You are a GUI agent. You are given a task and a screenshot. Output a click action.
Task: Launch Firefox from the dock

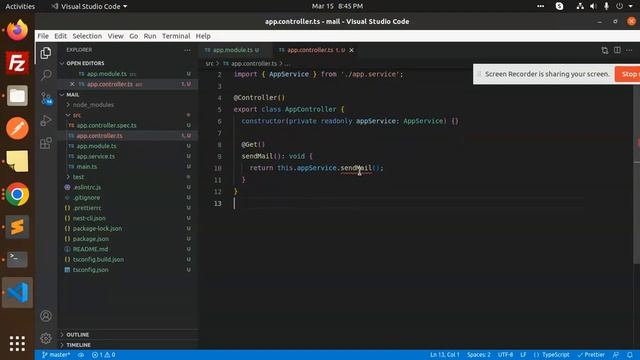[x=17, y=30]
